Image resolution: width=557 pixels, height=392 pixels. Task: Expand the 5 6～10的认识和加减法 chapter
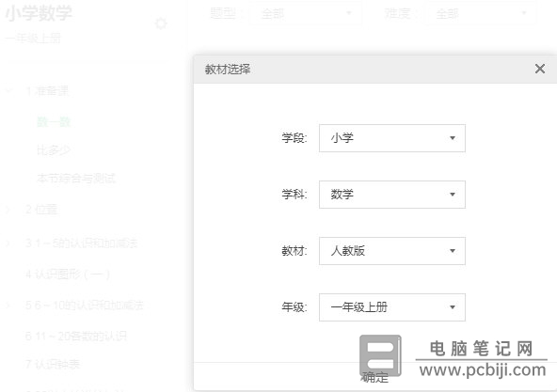(x=8, y=305)
